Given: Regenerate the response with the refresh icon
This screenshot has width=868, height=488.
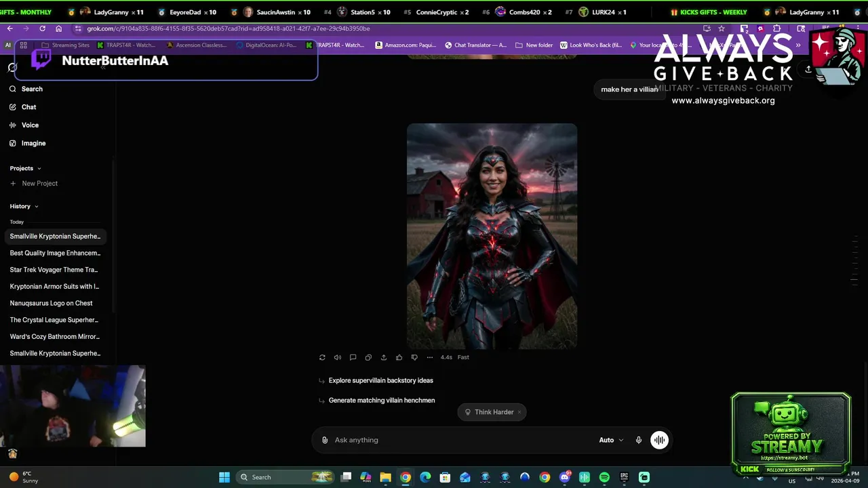Looking at the screenshot, I should (322, 357).
